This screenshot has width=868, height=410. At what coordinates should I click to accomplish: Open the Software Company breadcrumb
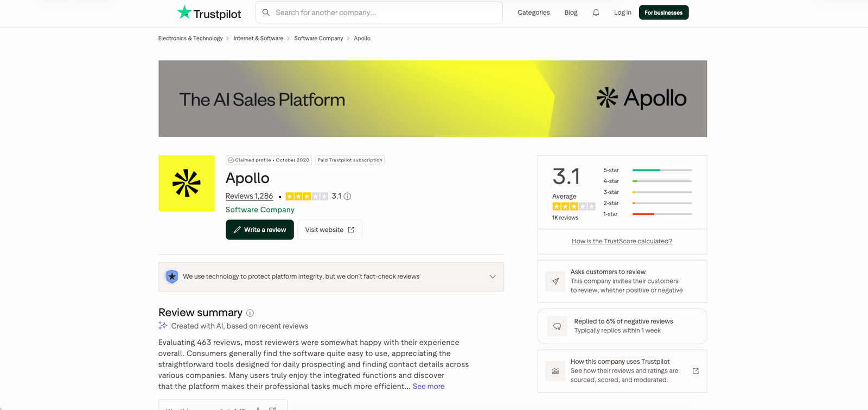318,39
